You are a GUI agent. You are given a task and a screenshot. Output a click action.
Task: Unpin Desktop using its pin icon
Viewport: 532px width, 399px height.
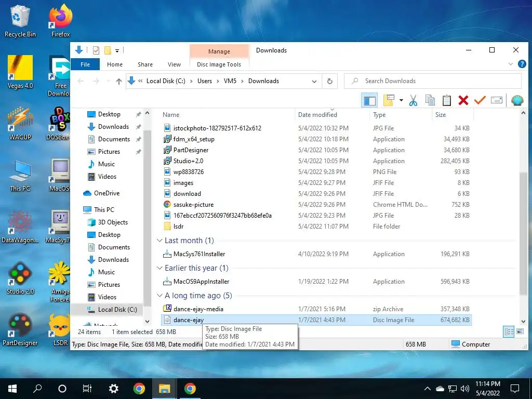tap(138, 115)
